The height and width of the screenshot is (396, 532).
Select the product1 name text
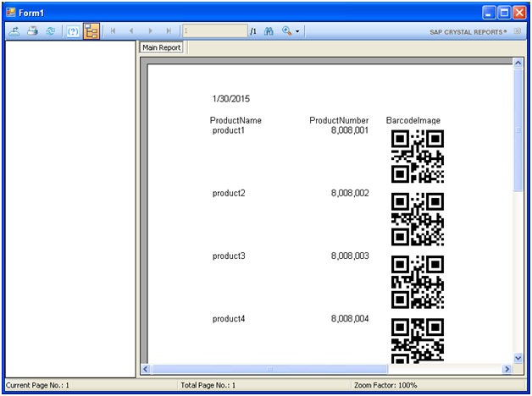point(229,130)
